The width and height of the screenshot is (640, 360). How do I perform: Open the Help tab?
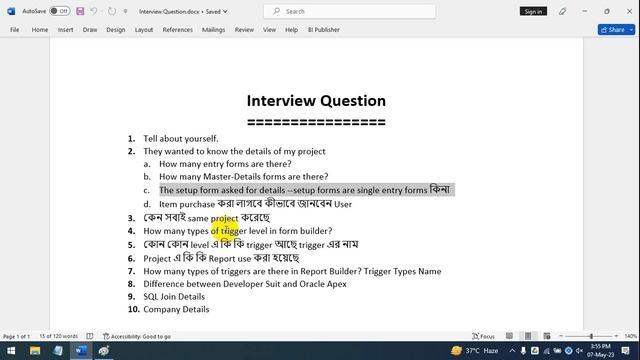(291, 30)
